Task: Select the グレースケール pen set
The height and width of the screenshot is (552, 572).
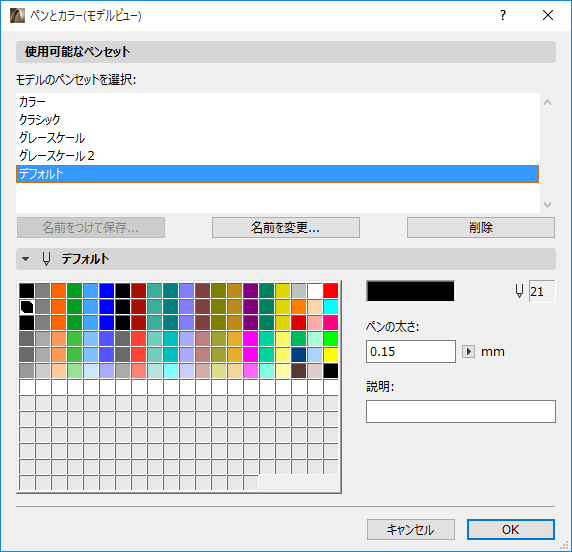Action: coord(277,138)
